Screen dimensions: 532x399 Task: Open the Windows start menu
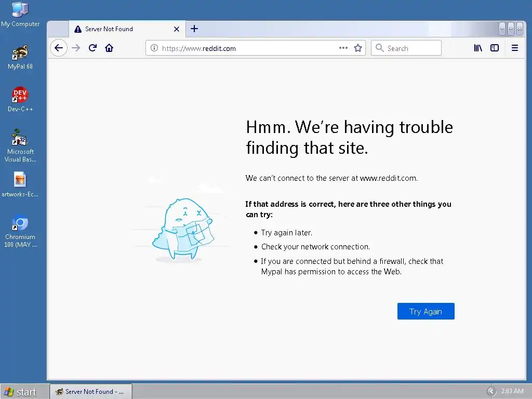[21, 392]
